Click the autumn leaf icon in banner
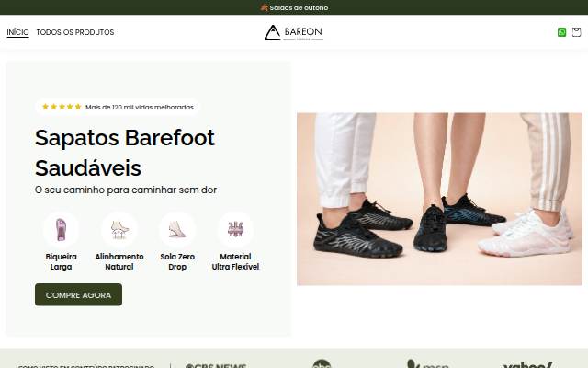This screenshot has width=588, height=368. pos(265,7)
